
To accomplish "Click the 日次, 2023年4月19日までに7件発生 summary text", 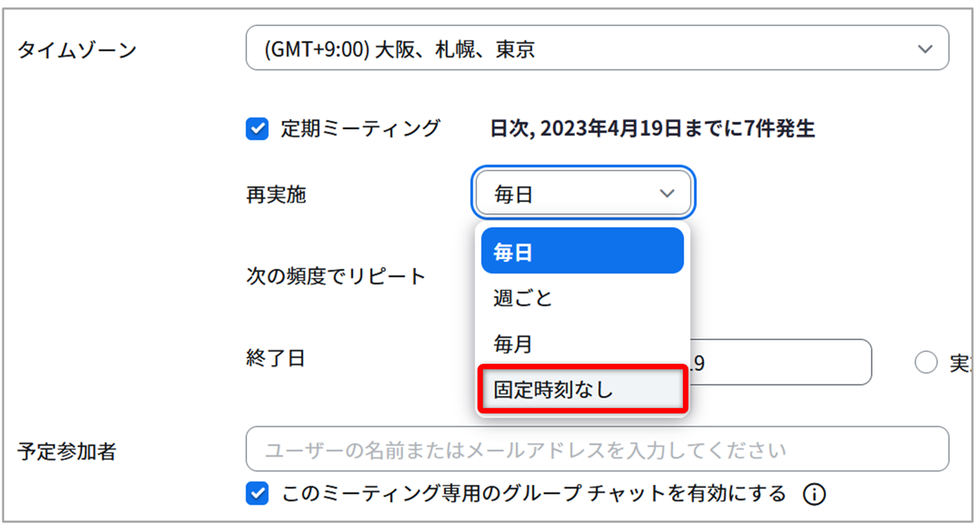I will pyautogui.click(x=652, y=129).
